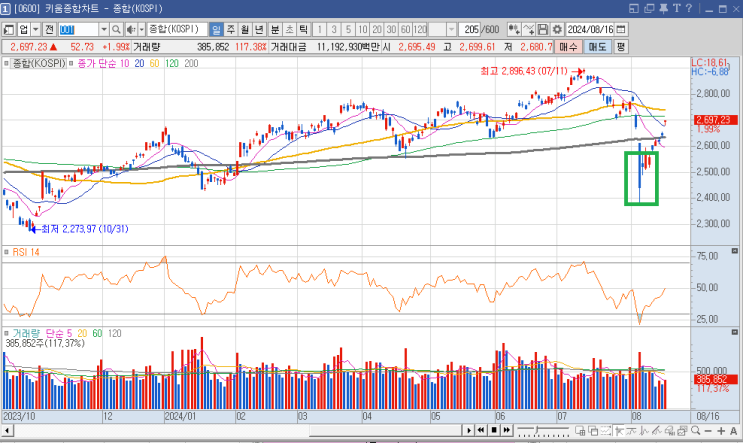Click the pin icon in title bar
This screenshot has height=443, width=743.
click(x=663, y=9)
